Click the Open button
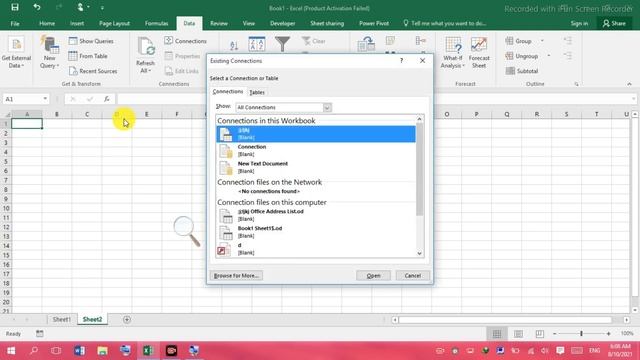 (x=373, y=276)
